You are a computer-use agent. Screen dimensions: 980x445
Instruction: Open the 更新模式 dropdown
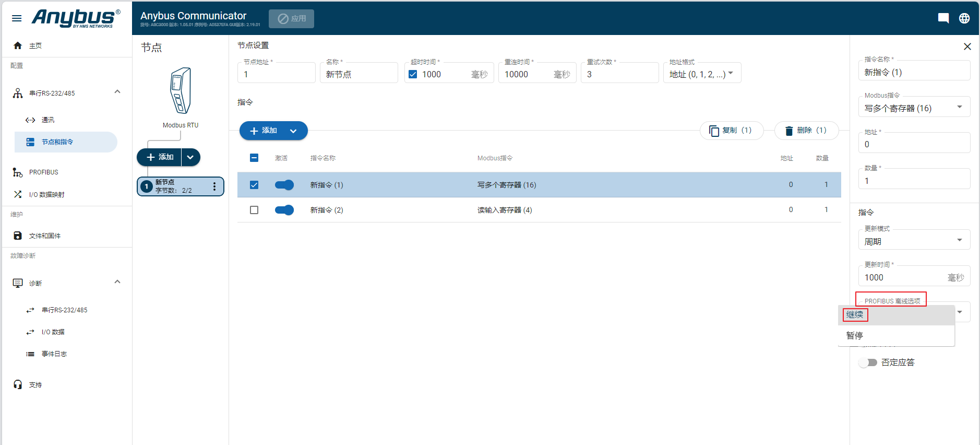tap(914, 240)
